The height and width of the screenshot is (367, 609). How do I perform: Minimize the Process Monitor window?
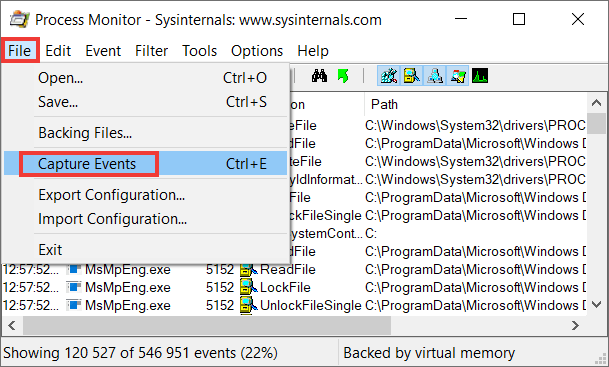[x=461, y=19]
